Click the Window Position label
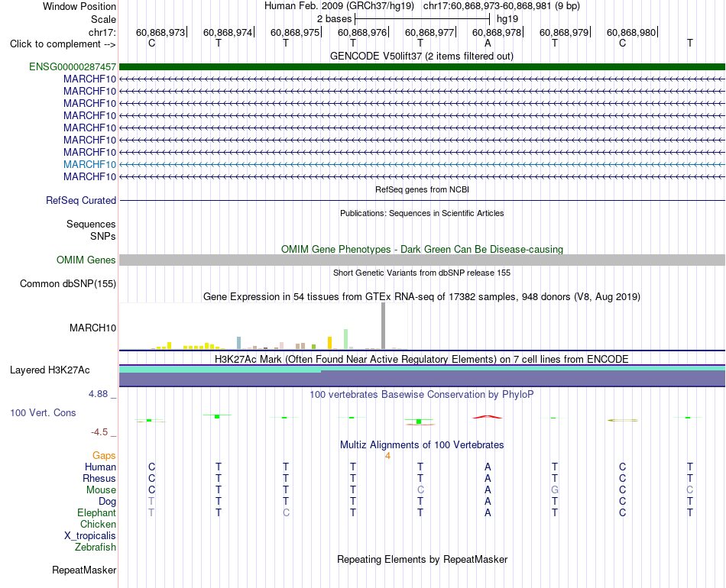 (79, 6)
